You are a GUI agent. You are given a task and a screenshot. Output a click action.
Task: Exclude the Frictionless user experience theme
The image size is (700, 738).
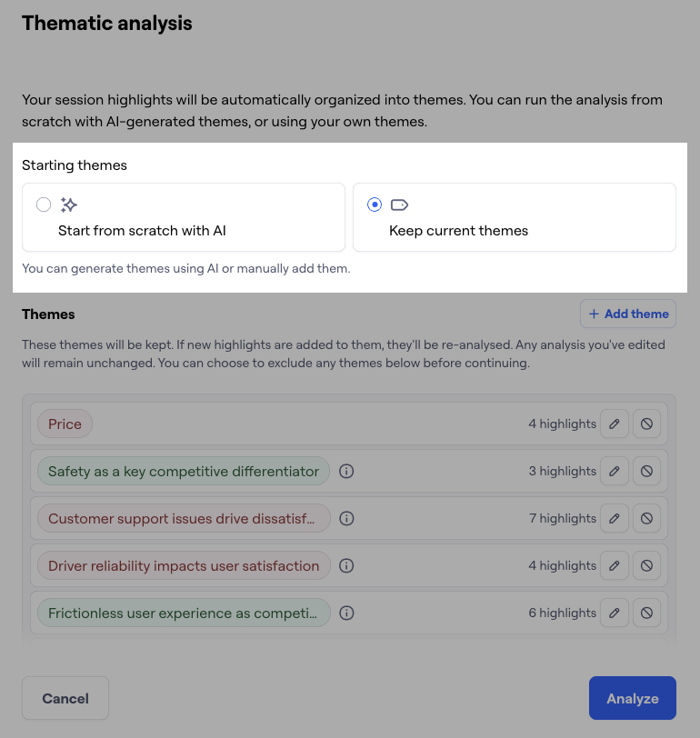point(646,613)
